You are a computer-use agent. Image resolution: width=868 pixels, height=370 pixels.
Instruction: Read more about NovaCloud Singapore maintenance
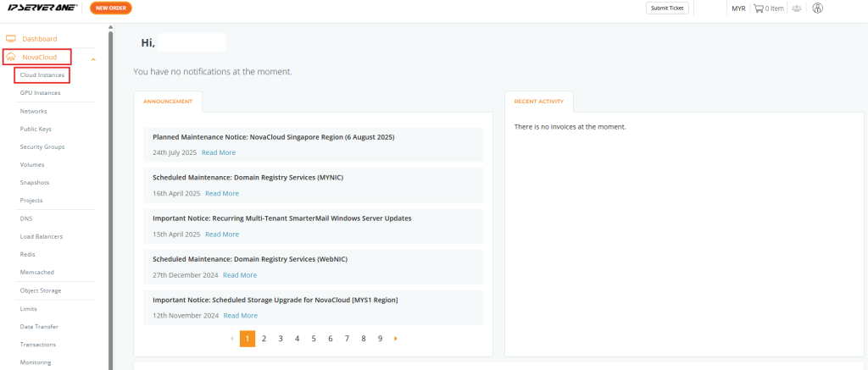218,152
